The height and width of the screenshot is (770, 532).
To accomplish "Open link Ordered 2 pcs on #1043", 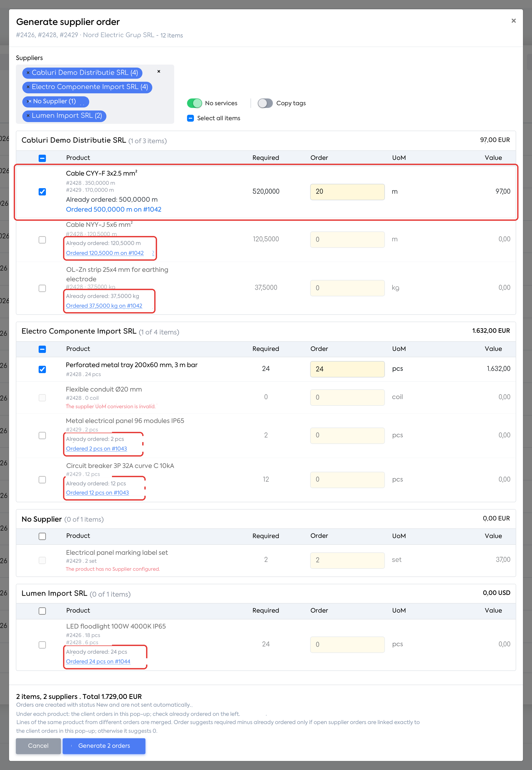I will tap(96, 449).
